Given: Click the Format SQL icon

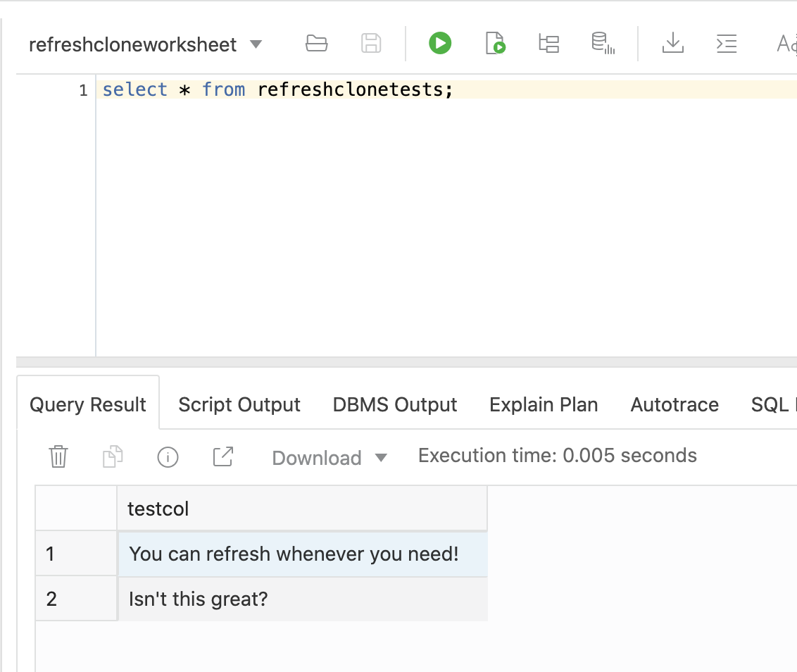Looking at the screenshot, I should click(x=726, y=44).
